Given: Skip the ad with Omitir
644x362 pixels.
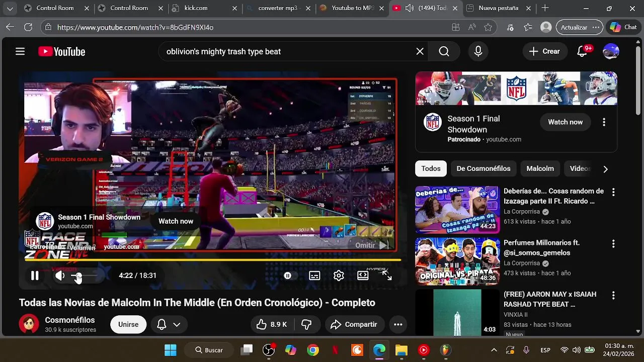Looking at the screenshot, I should coord(372,245).
